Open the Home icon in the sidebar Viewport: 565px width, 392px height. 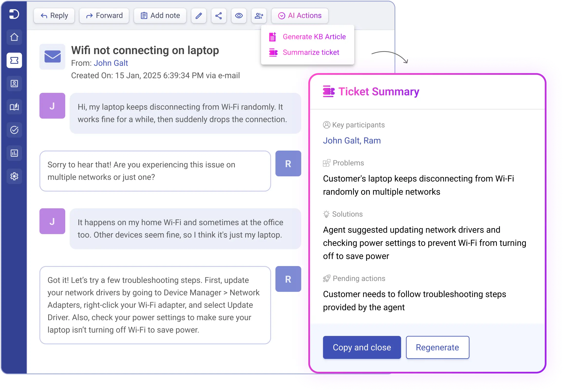coord(14,37)
